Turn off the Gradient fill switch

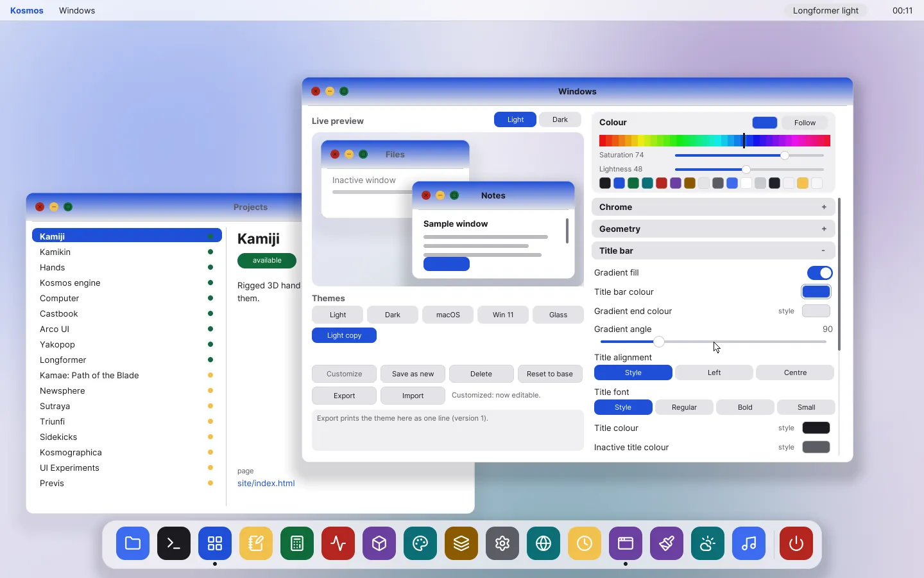click(x=819, y=273)
